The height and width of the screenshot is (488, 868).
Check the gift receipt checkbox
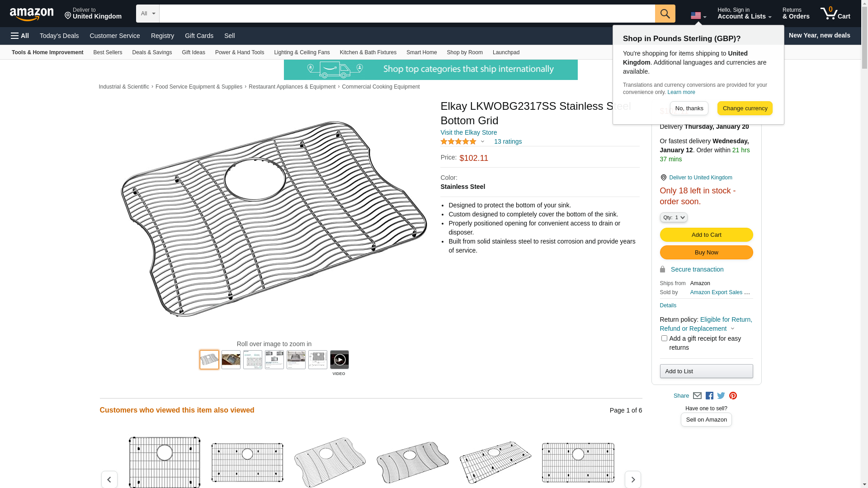[664, 338]
